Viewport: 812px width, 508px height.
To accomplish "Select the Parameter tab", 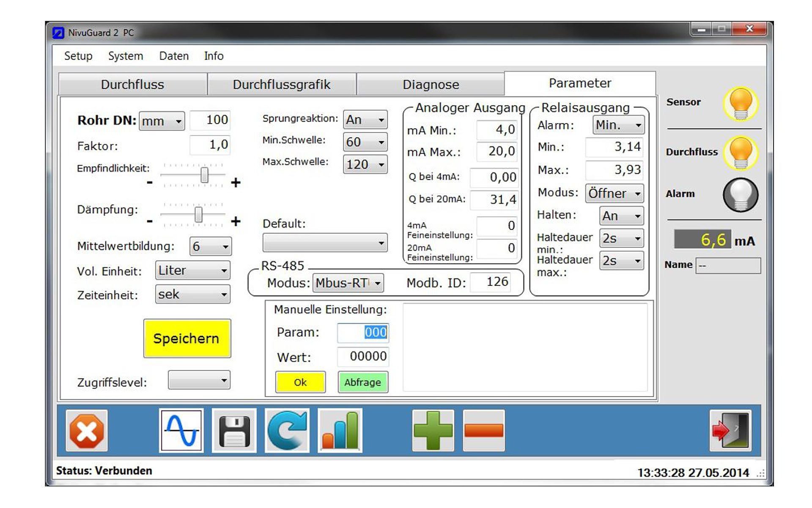I will [580, 83].
